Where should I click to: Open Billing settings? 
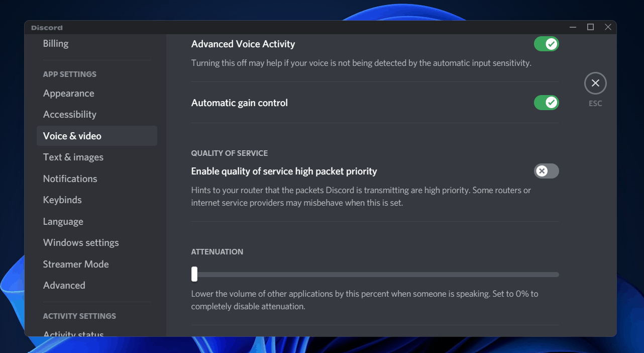click(x=56, y=44)
